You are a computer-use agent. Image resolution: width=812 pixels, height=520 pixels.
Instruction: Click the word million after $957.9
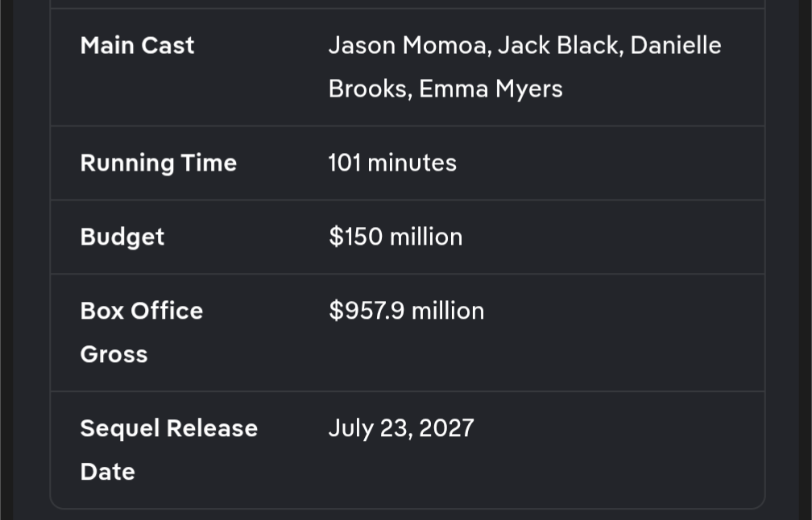click(448, 311)
